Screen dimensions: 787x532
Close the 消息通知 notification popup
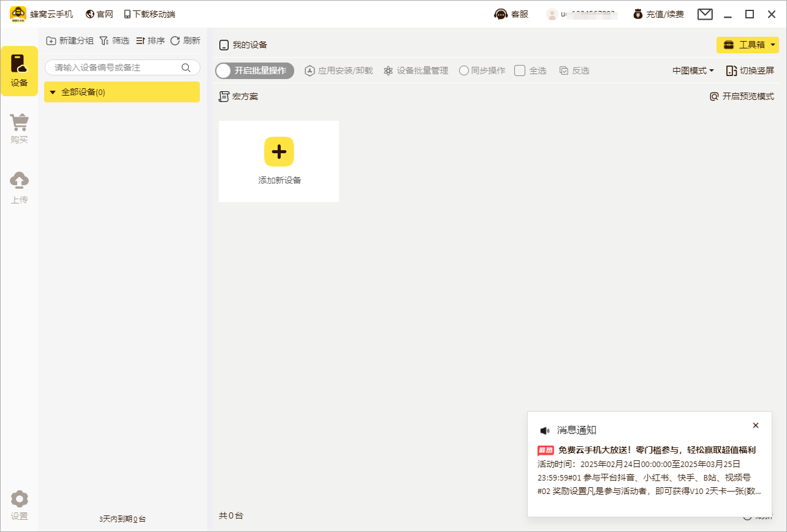tap(755, 425)
